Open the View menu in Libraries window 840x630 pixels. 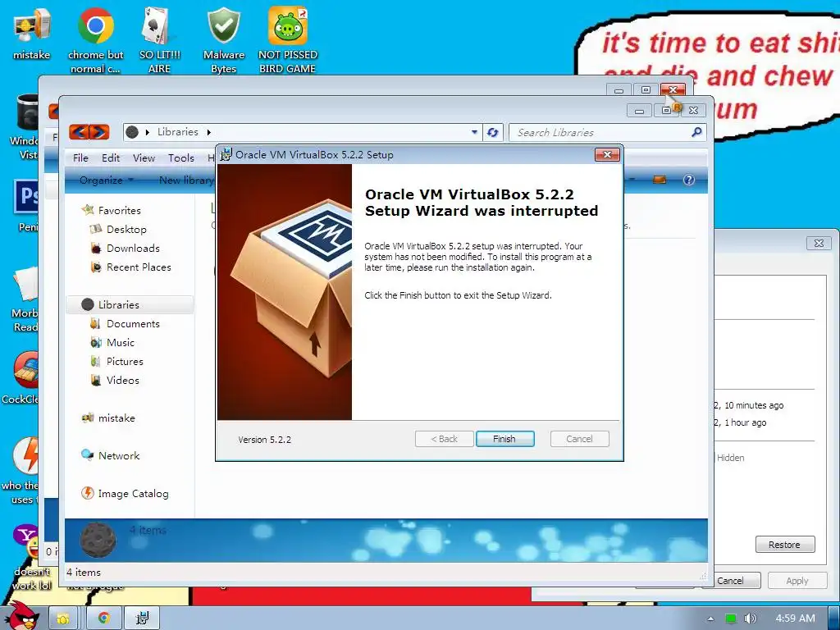144,158
